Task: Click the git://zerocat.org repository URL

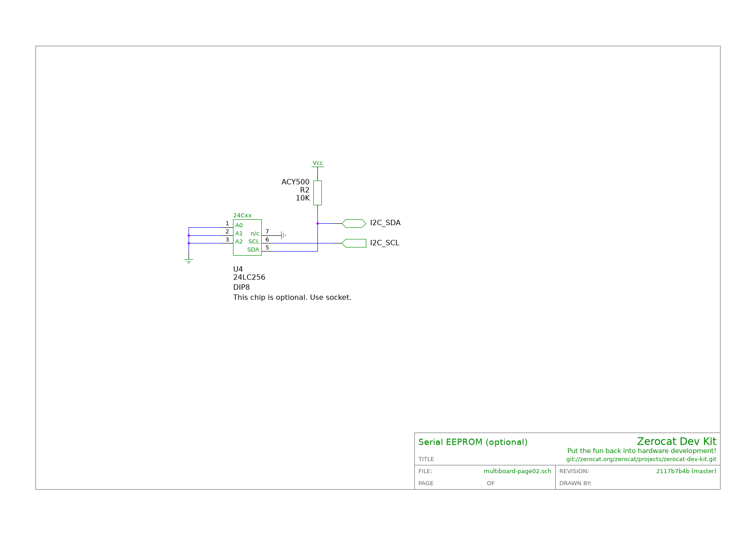Action: tap(642, 460)
